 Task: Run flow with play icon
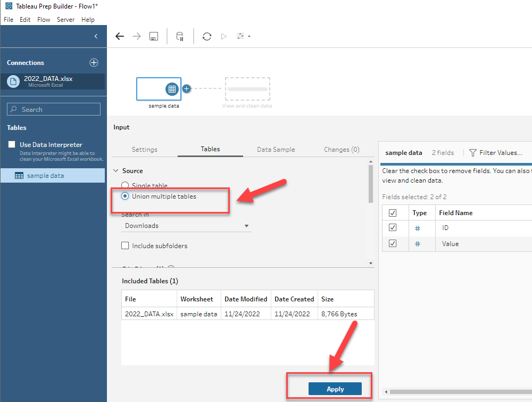(x=223, y=36)
